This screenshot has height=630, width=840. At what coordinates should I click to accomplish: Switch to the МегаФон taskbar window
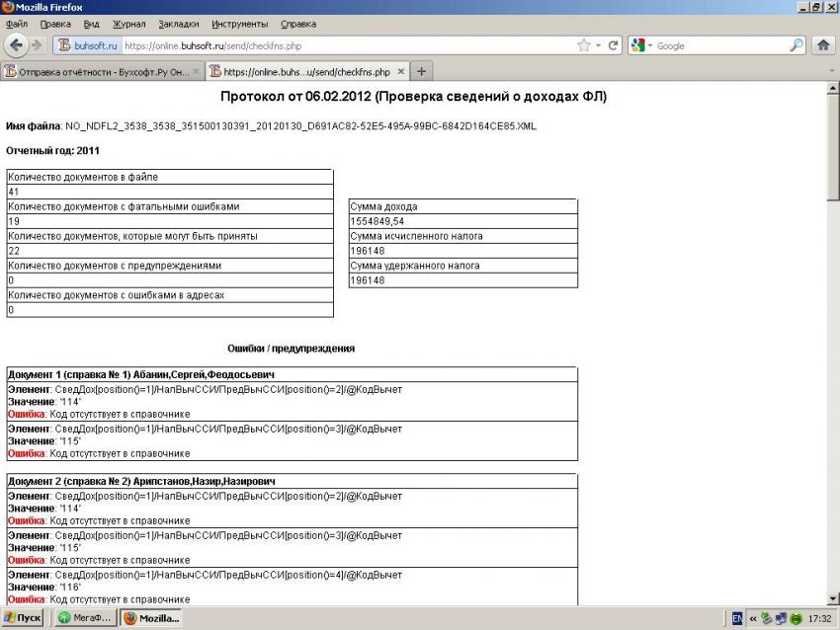(x=83, y=619)
